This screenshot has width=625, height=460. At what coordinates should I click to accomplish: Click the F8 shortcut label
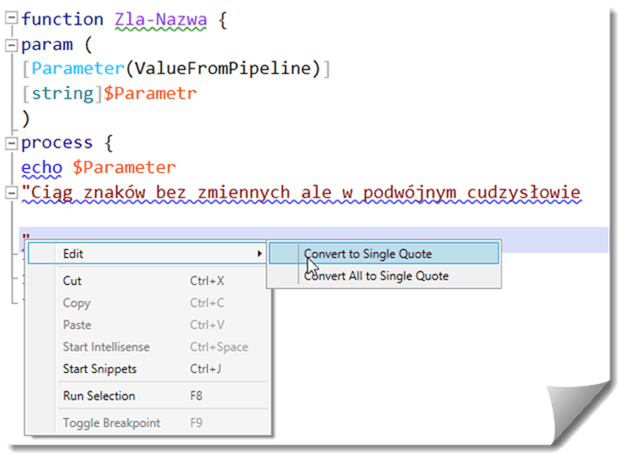coord(196,396)
